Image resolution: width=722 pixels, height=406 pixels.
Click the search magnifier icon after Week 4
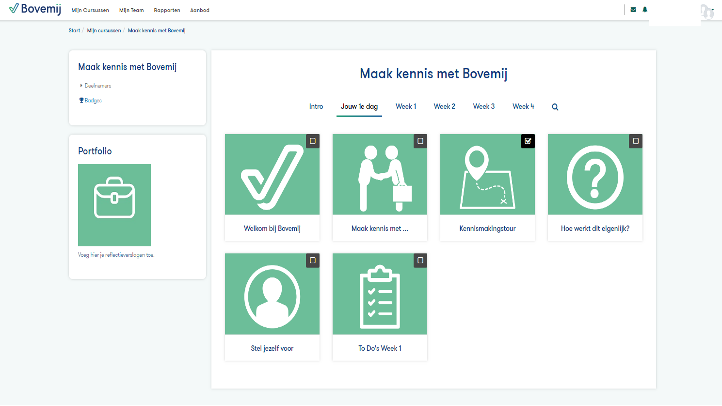555,106
